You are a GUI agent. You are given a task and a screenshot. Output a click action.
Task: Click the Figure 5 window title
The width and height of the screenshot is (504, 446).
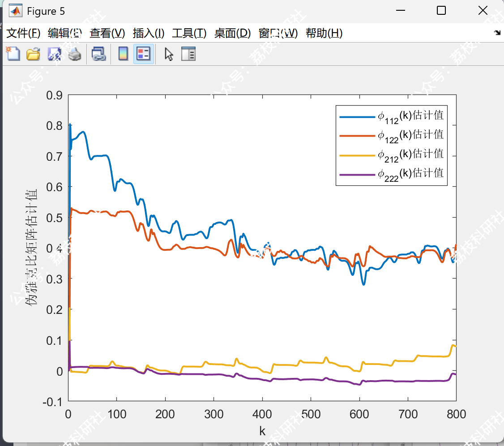[x=46, y=11]
